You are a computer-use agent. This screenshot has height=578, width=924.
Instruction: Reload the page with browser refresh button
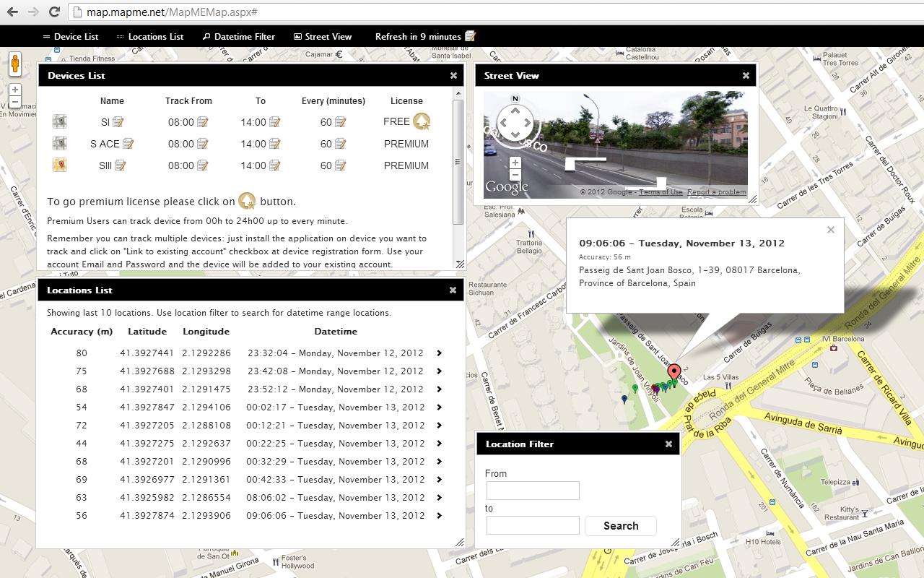(x=54, y=12)
